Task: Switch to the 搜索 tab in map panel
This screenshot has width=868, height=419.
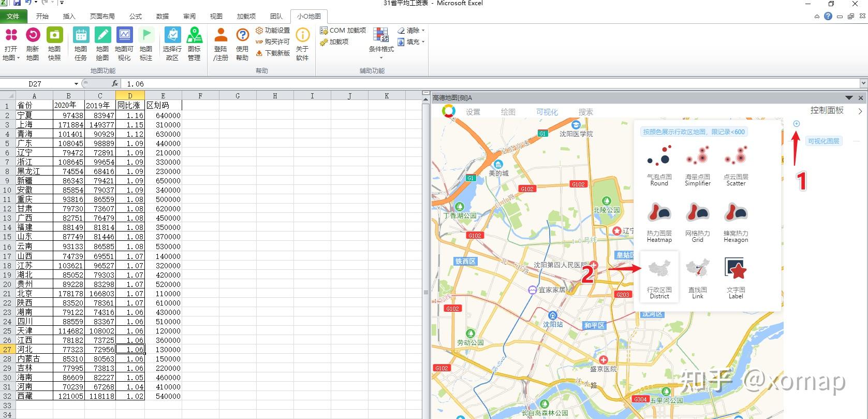Action: click(586, 112)
